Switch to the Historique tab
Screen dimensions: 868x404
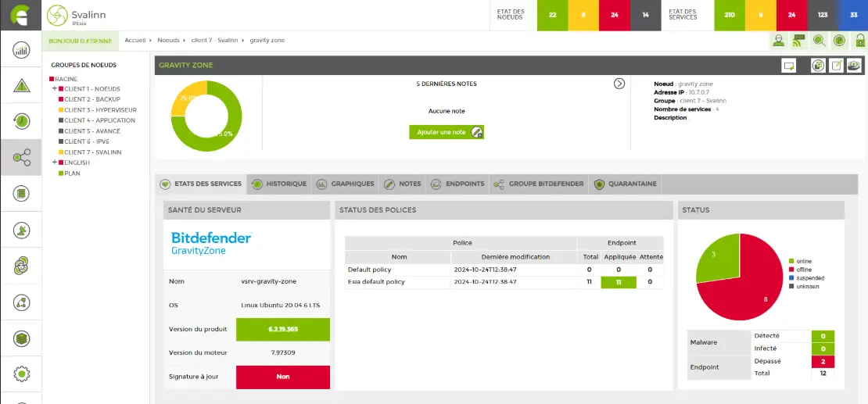[x=279, y=184]
